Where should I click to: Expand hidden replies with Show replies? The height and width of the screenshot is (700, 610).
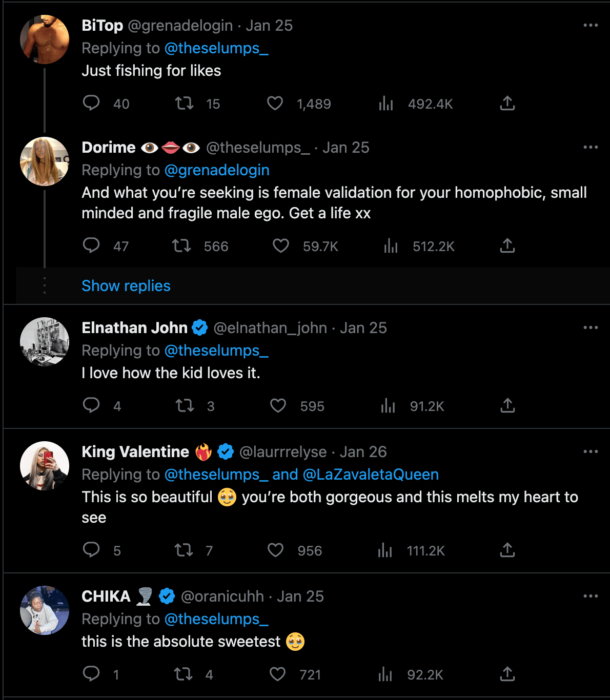point(126,285)
